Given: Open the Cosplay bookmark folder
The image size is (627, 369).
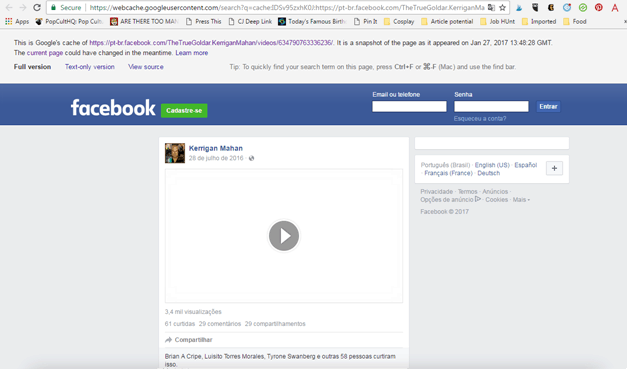Looking at the screenshot, I should coord(399,22).
